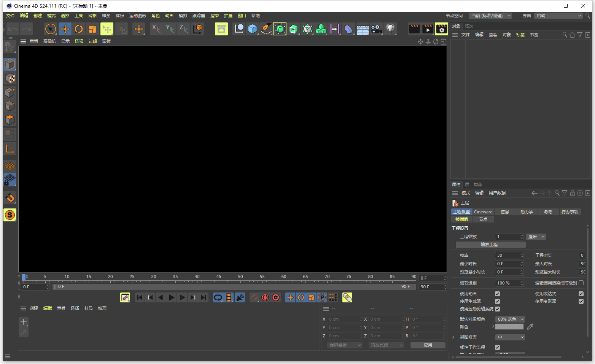The width and height of the screenshot is (595, 364).
Task: Click the gray color swatch
Action: 509,326
